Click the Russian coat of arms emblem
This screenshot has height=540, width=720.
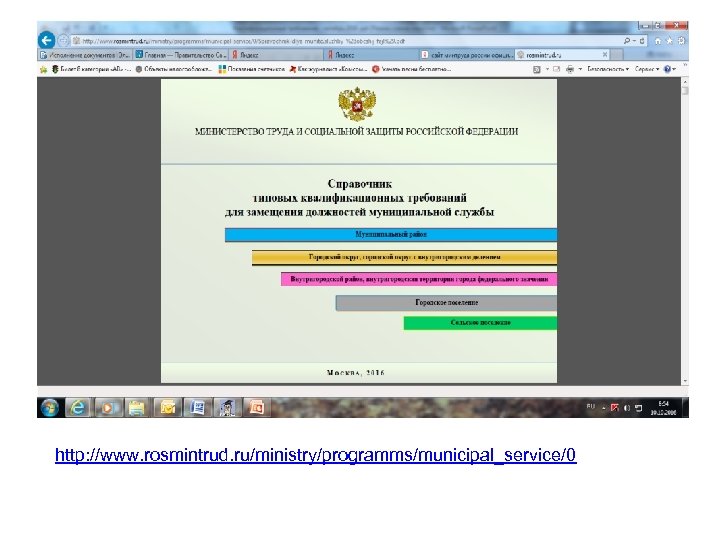click(357, 104)
